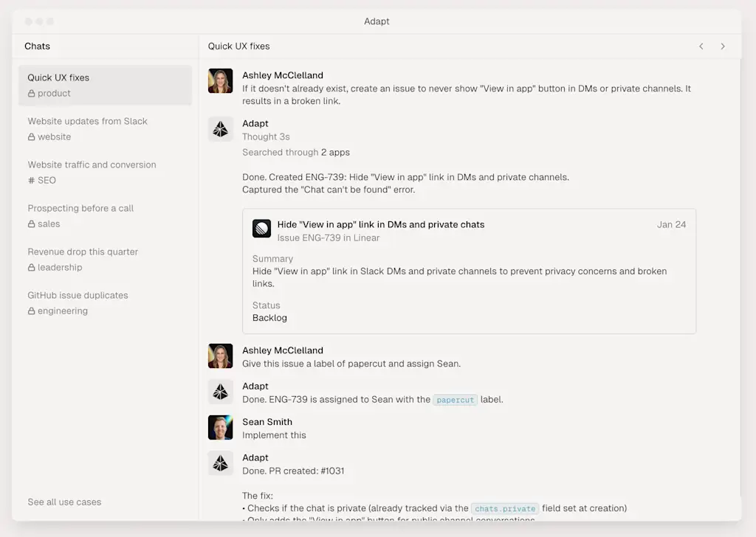Click the 'papercut' label tag
Screen dimensions: 756x537
coord(455,400)
